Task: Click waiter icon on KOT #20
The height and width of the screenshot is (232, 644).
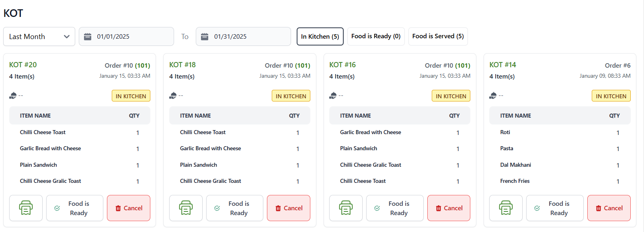Action: (x=13, y=95)
